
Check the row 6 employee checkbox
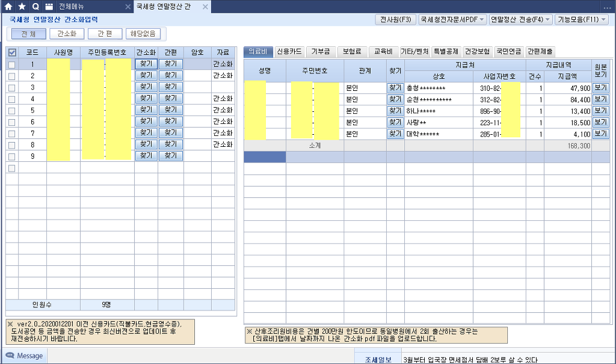pos(12,122)
